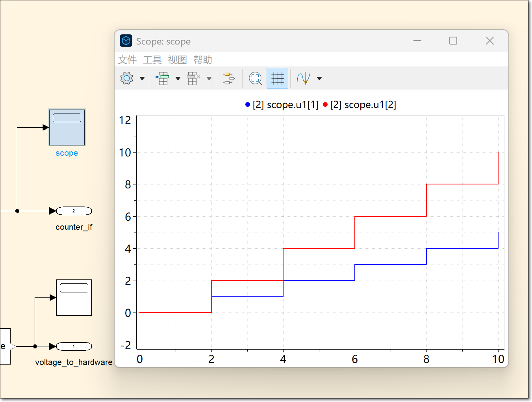Open the scope settings gear icon
Viewport: 532px width, 402px height.
coord(126,78)
